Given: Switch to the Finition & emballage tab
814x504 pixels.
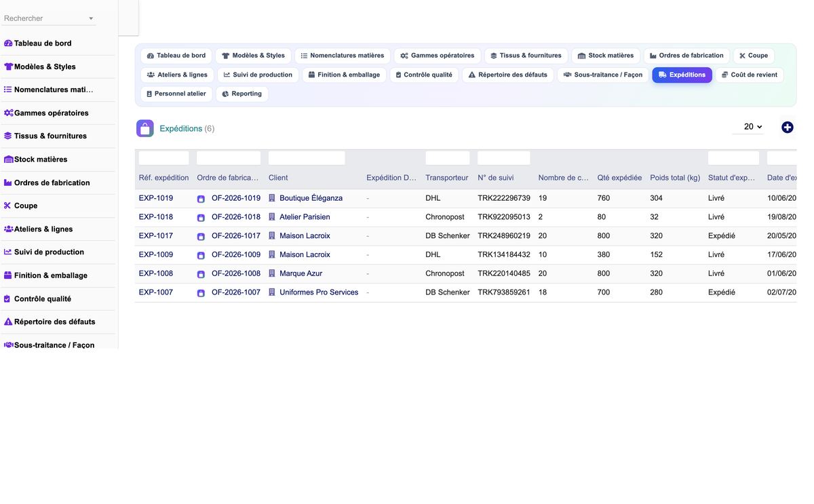Looking at the screenshot, I should [344, 75].
